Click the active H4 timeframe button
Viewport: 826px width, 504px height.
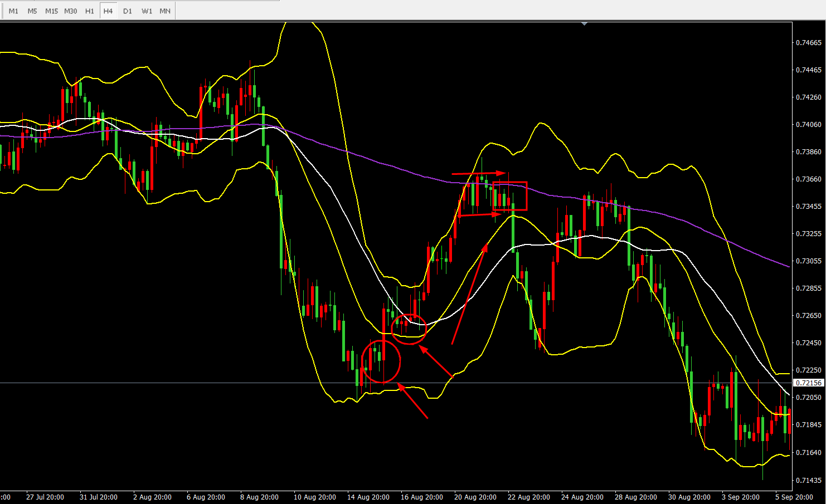108,11
